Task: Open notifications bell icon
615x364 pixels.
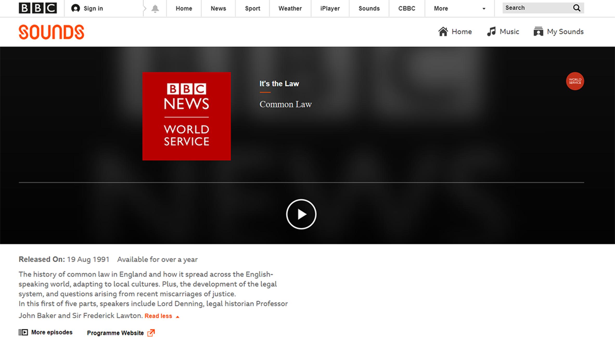Action: (x=155, y=9)
